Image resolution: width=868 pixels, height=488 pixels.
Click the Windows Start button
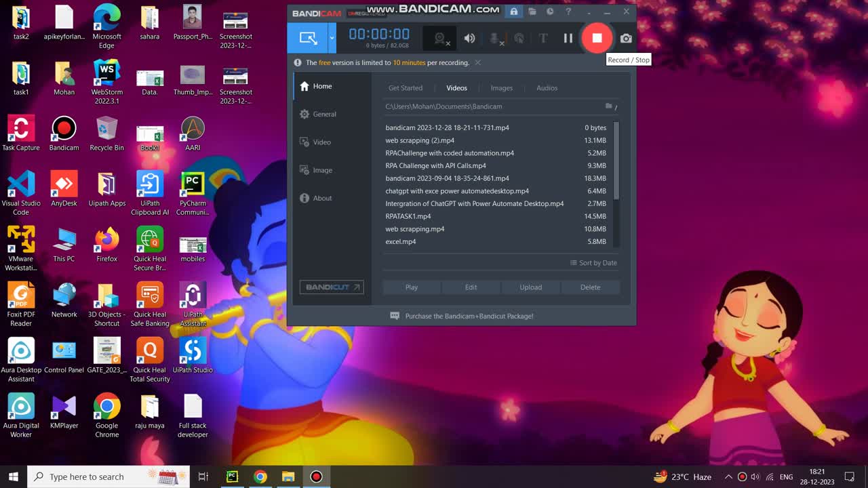pos(13,476)
